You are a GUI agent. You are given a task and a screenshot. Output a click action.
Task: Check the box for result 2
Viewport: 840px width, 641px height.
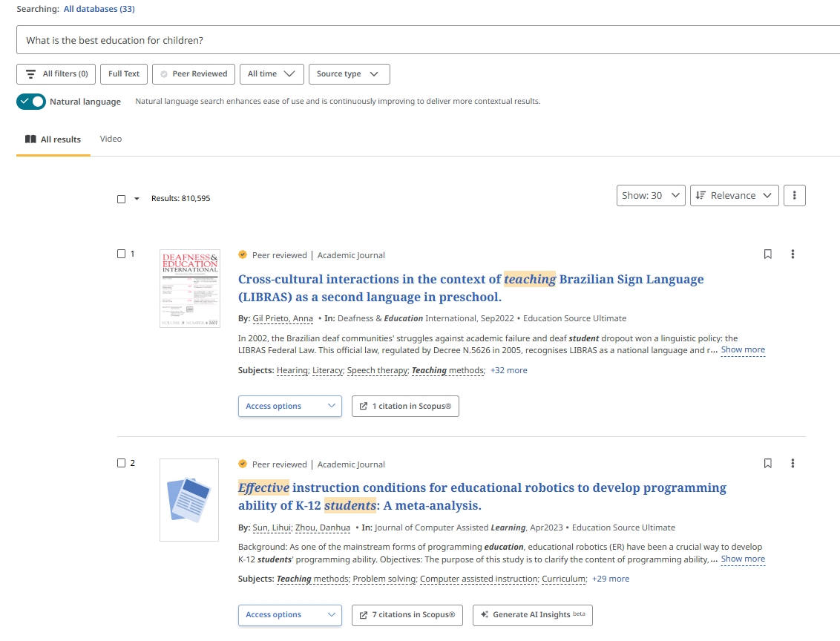click(122, 463)
